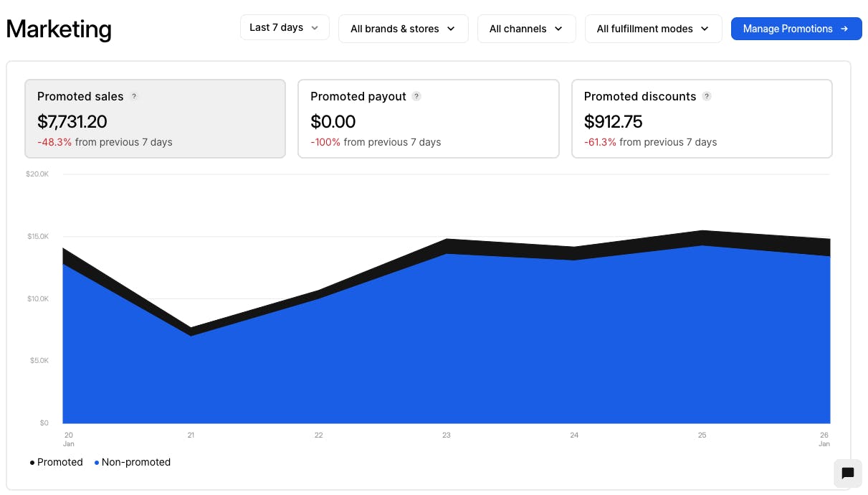Click the Marketing page heading

[59, 29]
